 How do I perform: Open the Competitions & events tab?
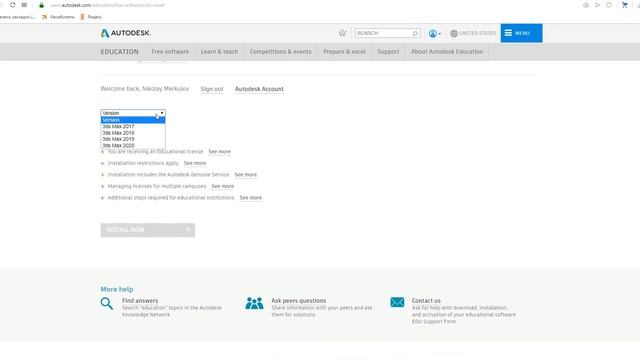(280, 52)
